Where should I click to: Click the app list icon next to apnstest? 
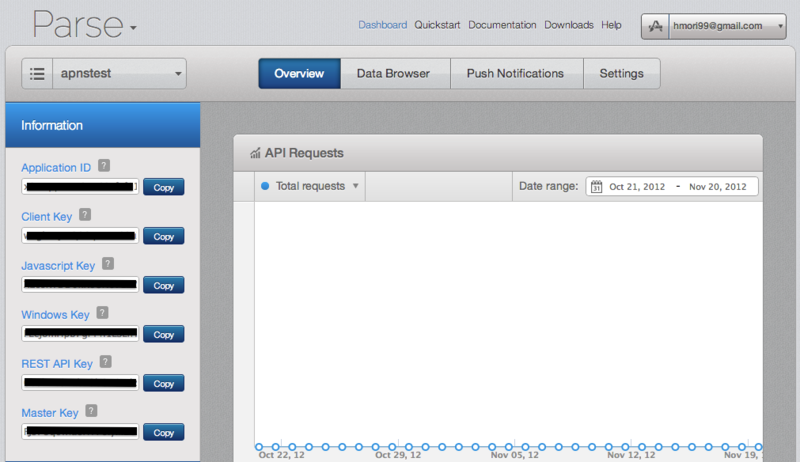37,73
